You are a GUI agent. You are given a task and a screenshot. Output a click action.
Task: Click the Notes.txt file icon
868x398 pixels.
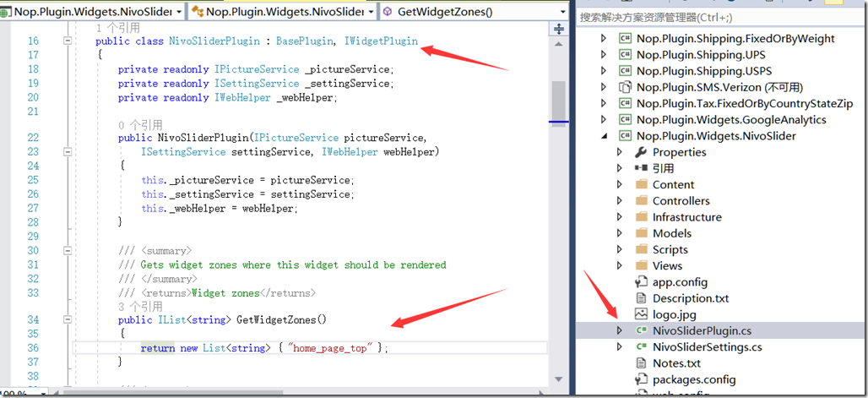641,363
